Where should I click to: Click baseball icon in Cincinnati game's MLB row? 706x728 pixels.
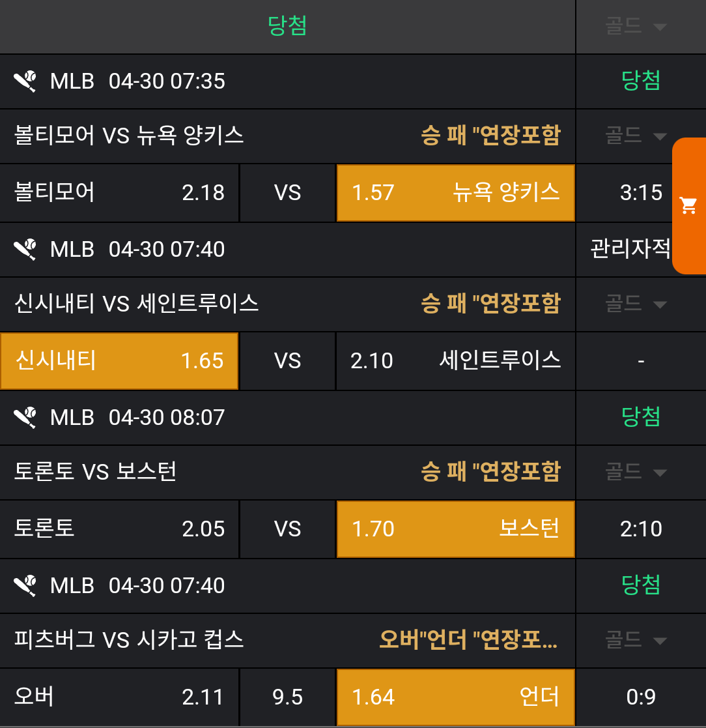25,250
